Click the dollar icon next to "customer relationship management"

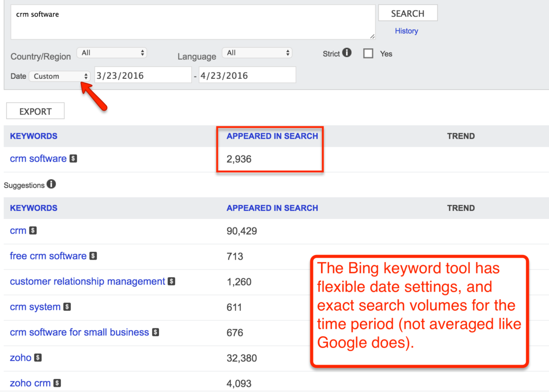click(x=171, y=281)
